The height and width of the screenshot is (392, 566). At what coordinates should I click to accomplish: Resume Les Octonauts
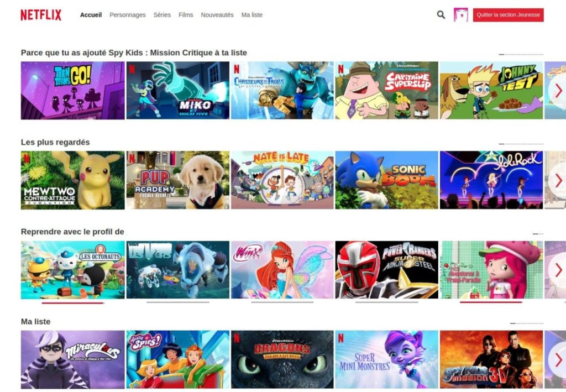[72, 270]
